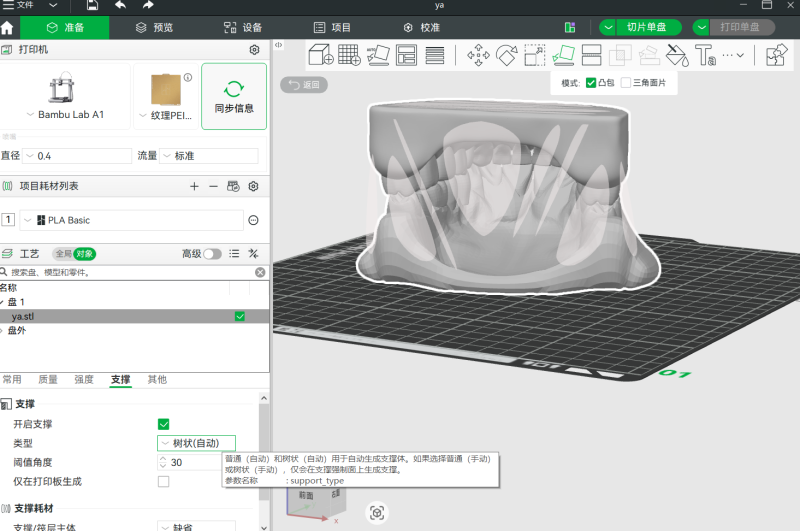This screenshot has height=531, width=800.
Task: Click the Add plate grid icon
Action: pos(349,55)
